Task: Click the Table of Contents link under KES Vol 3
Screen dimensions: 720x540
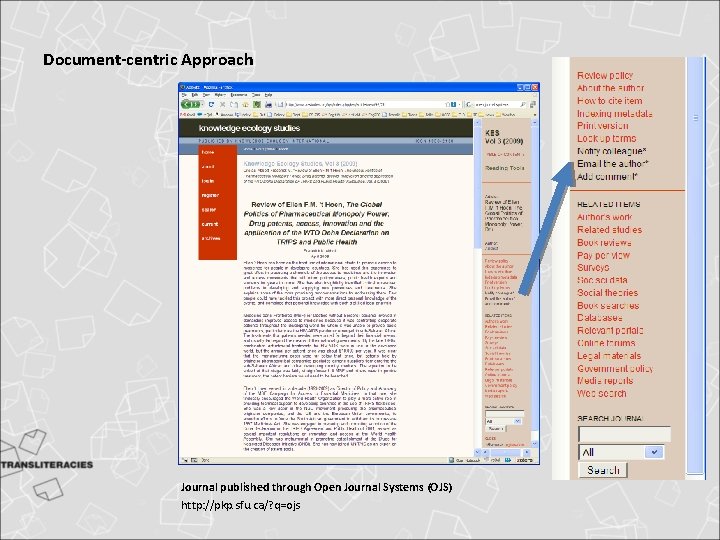Action: (x=504, y=155)
